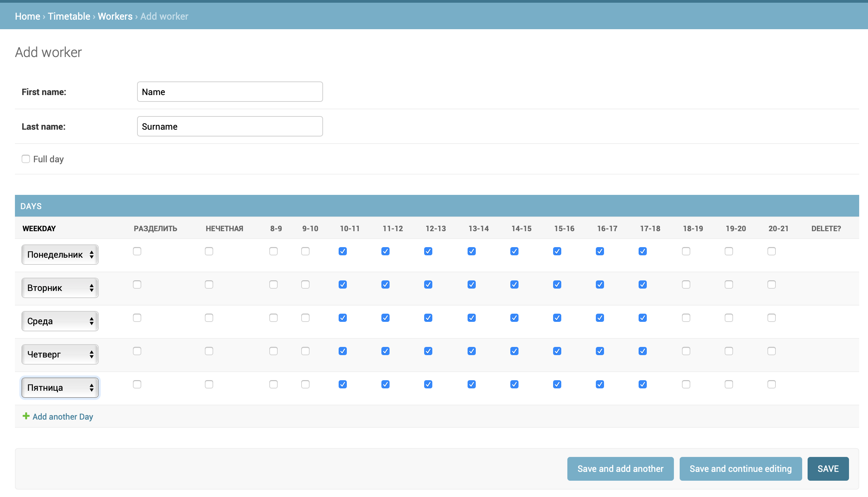The image size is (868, 497).
Task: Uncheck the 12-13 slot for Вторник
Action: pyautogui.click(x=428, y=284)
